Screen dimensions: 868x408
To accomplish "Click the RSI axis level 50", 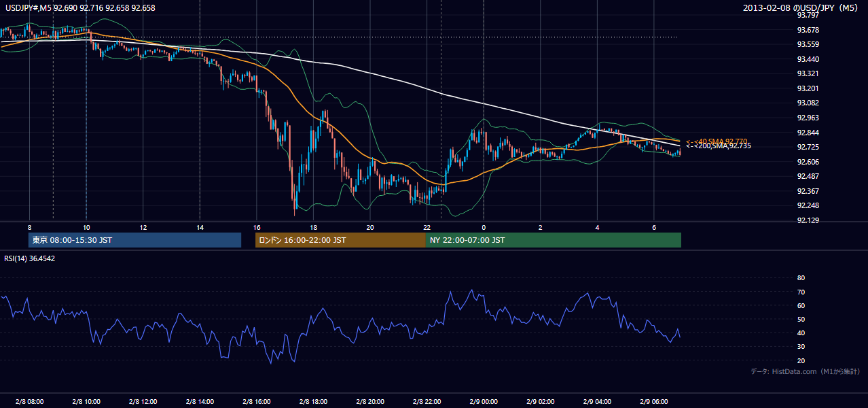I will pyautogui.click(x=801, y=319).
